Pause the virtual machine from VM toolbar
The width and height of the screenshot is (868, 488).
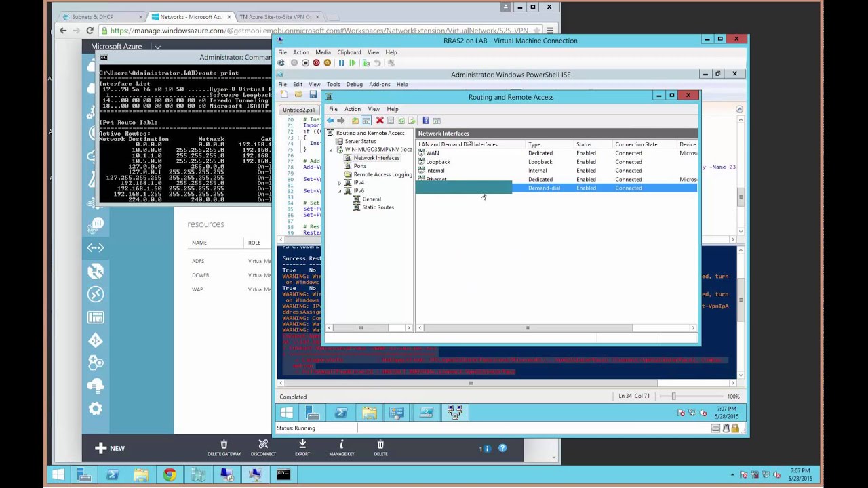pos(341,63)
